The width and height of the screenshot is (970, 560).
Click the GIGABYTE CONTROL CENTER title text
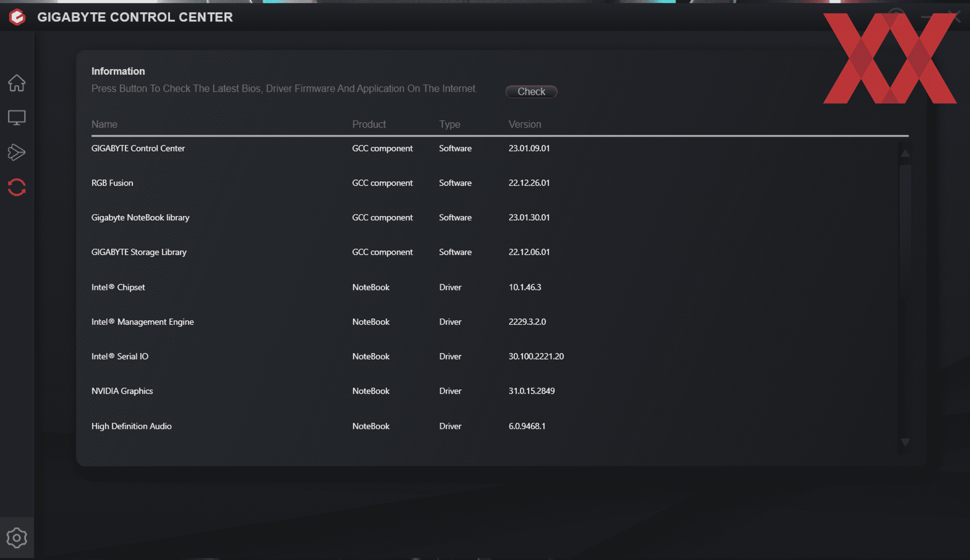pyautogui.click(x=135, y=17)
